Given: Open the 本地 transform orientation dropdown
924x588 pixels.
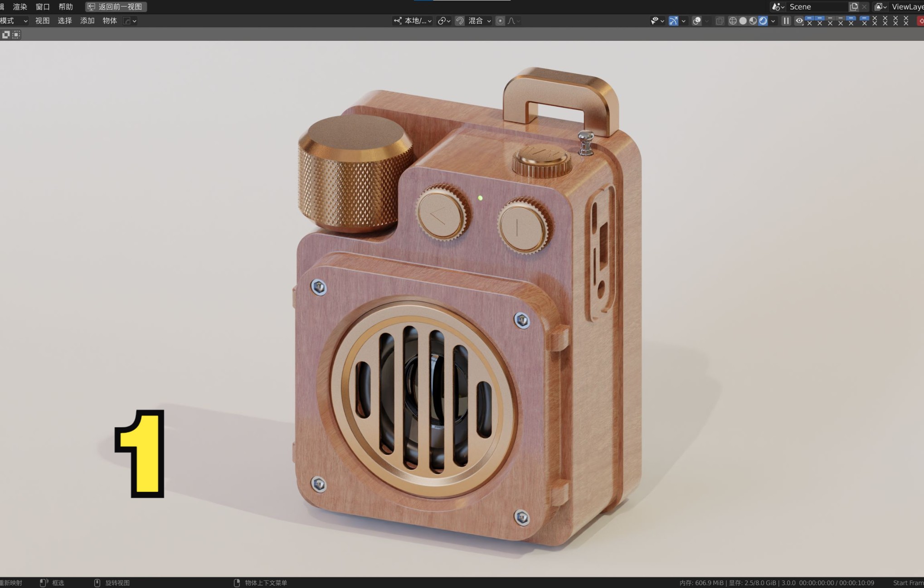Looking at the screenshot, I should [413, 21].
